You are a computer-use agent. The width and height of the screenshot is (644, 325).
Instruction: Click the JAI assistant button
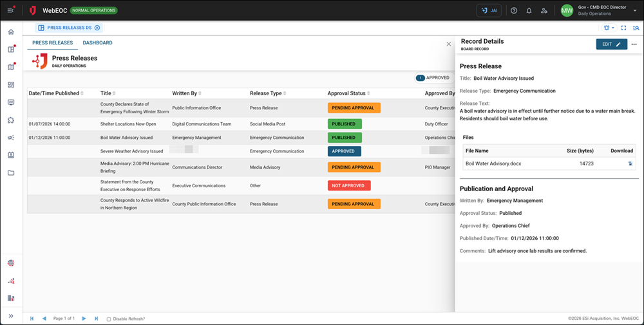click(489, 11)
